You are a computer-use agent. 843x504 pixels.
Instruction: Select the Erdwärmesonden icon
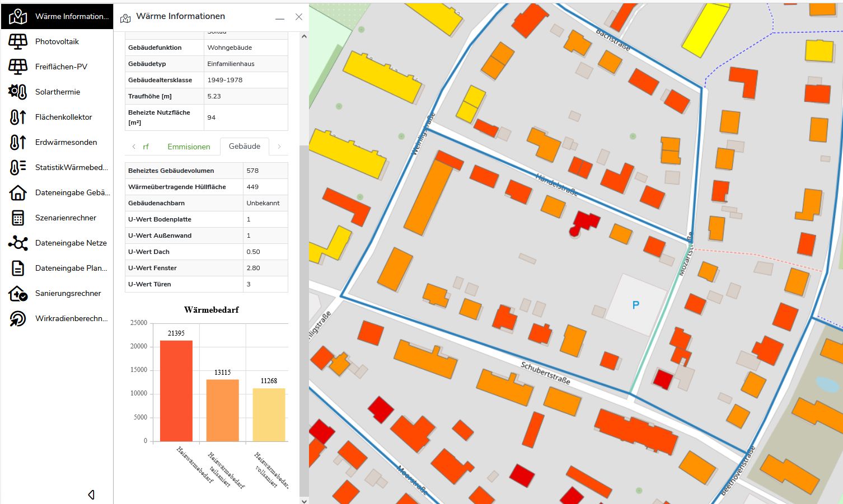pyautogui.click(x=18, y=142)
